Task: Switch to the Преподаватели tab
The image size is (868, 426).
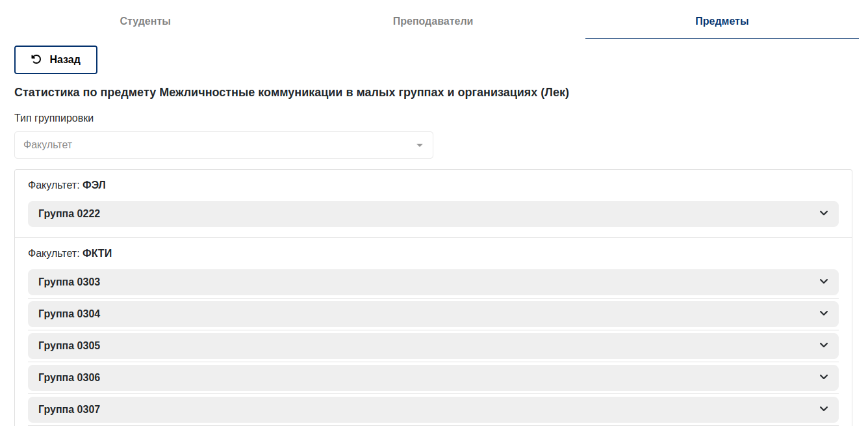Action: tap(433, 21)
